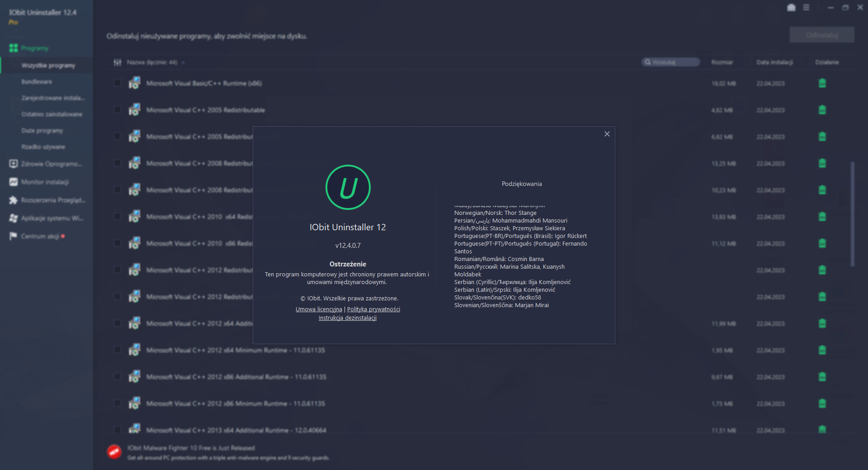868x470 pixels.
Task: Check the Visual C++ 2010 x86 Redist checkbox
Action: [x=118, y=243]
